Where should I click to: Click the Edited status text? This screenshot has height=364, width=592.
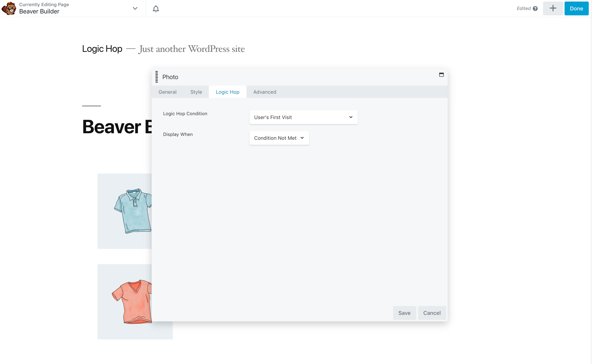pyautogui.click(x=524, y=8)
